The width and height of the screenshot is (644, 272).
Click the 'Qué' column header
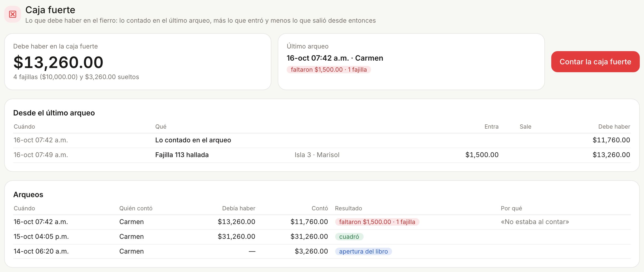[161, 127]
